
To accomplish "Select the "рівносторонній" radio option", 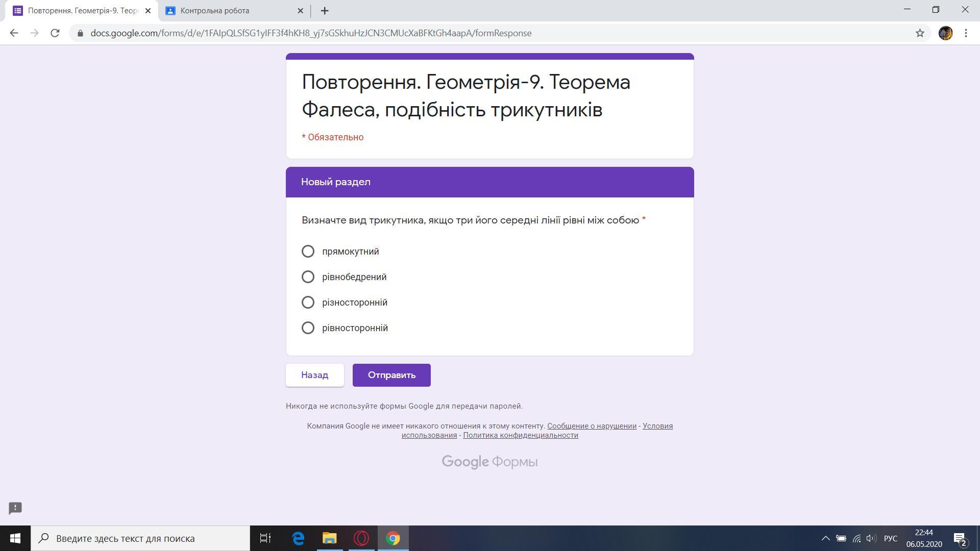I will 308,328.
